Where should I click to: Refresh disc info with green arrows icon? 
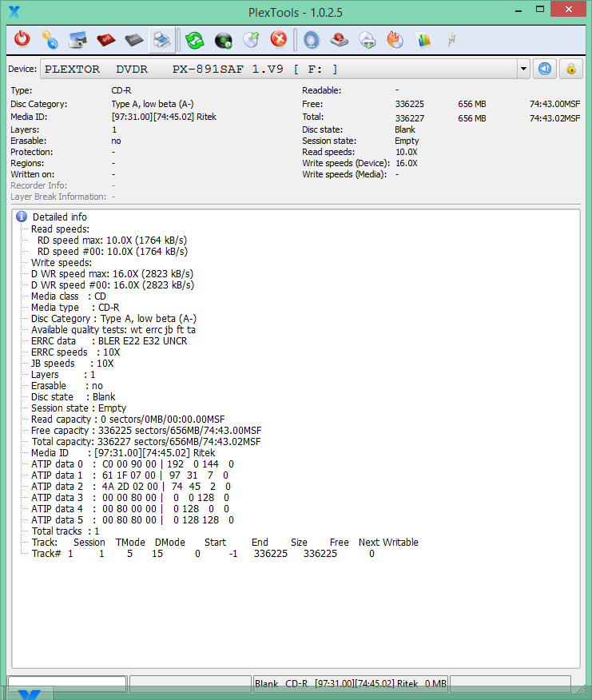pos(195,40)
